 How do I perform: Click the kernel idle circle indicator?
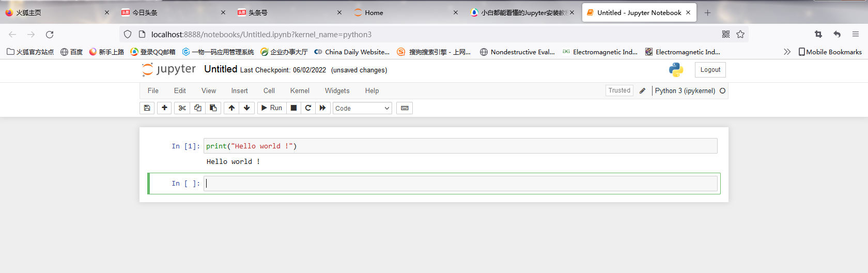[x=723, y=91]
